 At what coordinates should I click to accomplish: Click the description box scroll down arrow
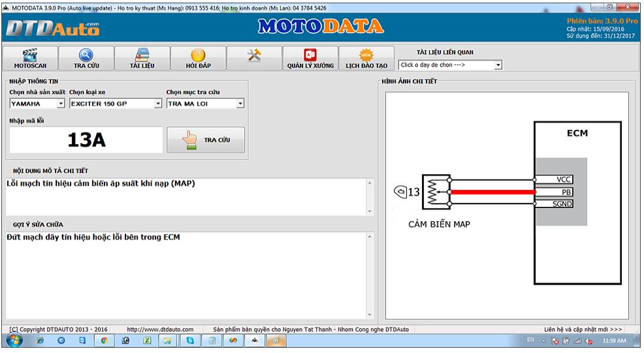370,211
